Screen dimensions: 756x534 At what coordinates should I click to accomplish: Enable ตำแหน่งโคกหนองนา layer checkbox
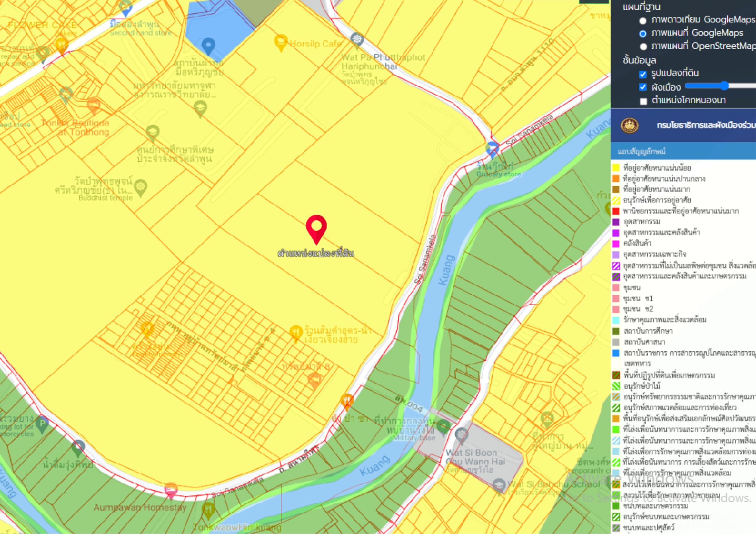(643, 101)
